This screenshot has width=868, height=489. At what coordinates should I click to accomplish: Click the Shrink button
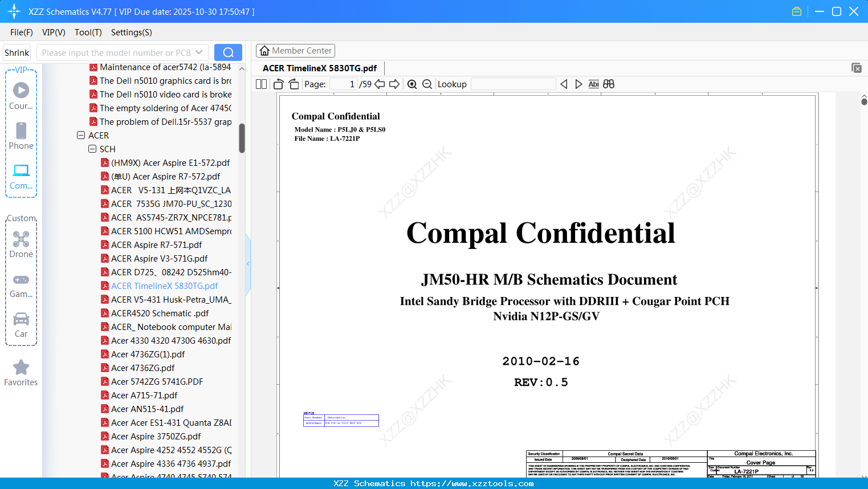point(17,52)
